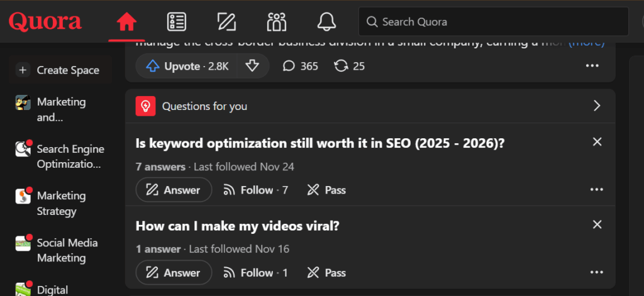Follow the keyword optimization SEO question
The width and height of the screenshot is (644, 296).
pos(256,190)
